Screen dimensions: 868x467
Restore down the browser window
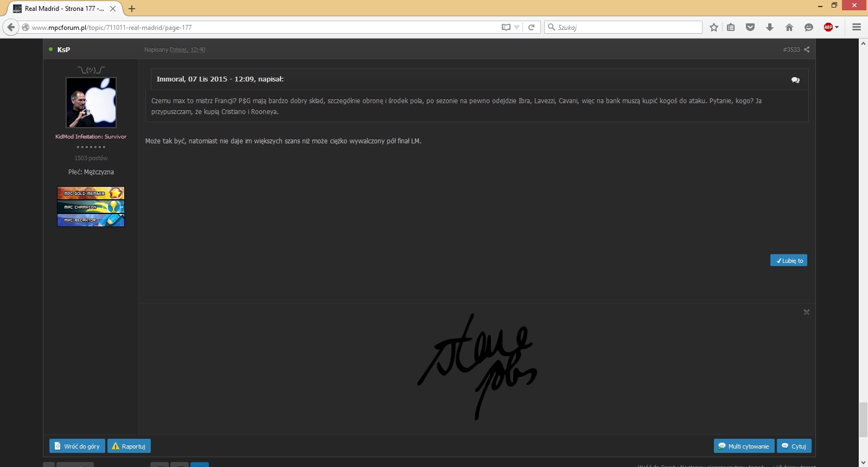(834, 5)
